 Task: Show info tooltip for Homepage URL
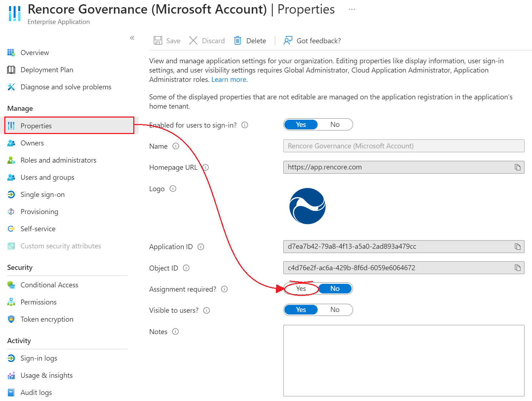tap(205, 167)
